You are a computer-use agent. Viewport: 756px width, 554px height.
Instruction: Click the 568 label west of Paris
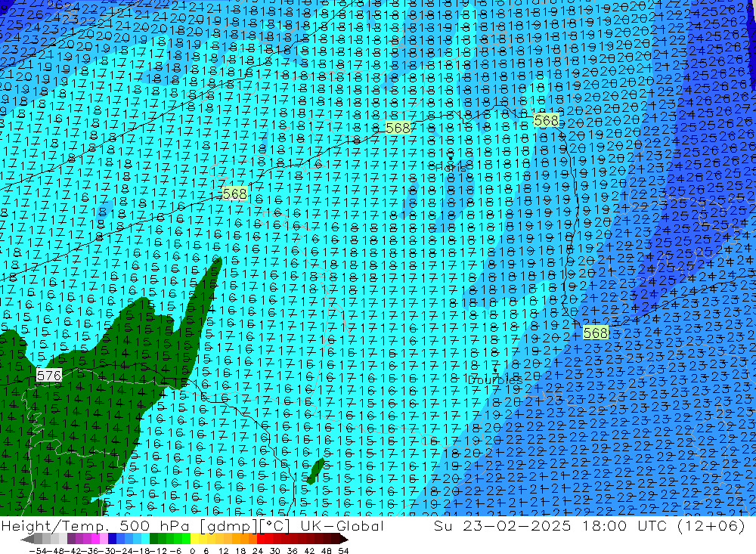pos(235,193)
